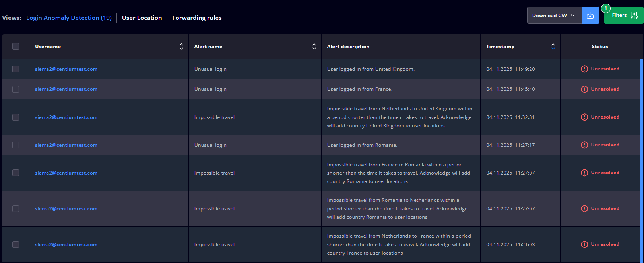Viewport: 644px width, 263px height.
Task: Click the Alert description column header
Action: 348,47
